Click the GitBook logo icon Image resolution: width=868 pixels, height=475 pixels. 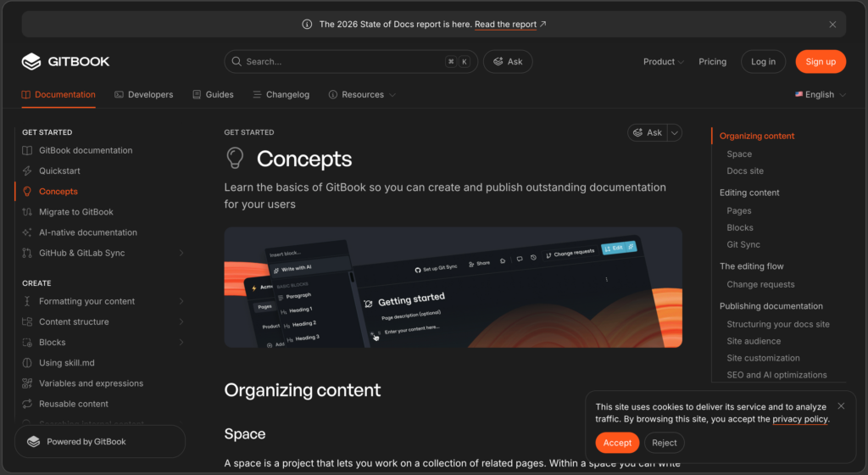31,61
